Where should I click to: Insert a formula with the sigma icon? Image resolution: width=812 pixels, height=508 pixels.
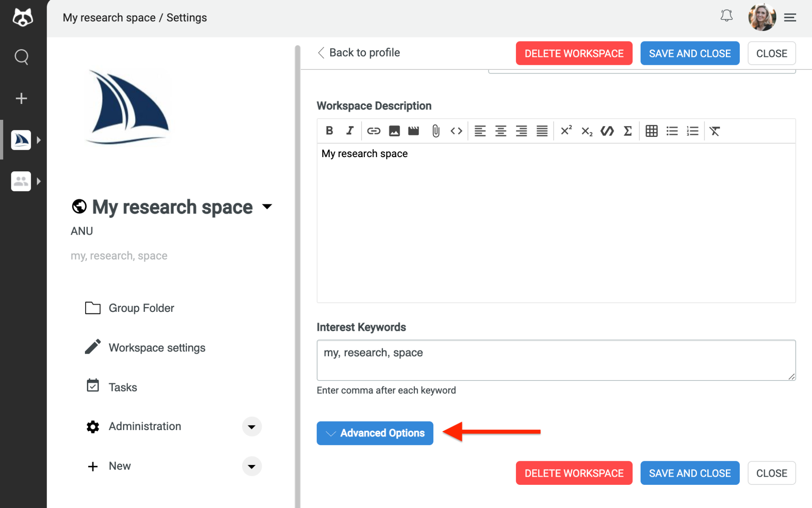click(x=627, y=131)
